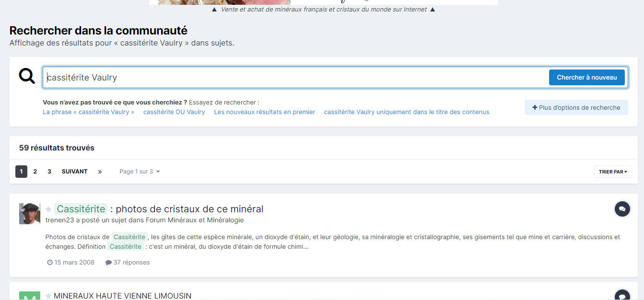Screen dimensions: 644x300
Task: Go to results page 3
Action: (49, 172)
